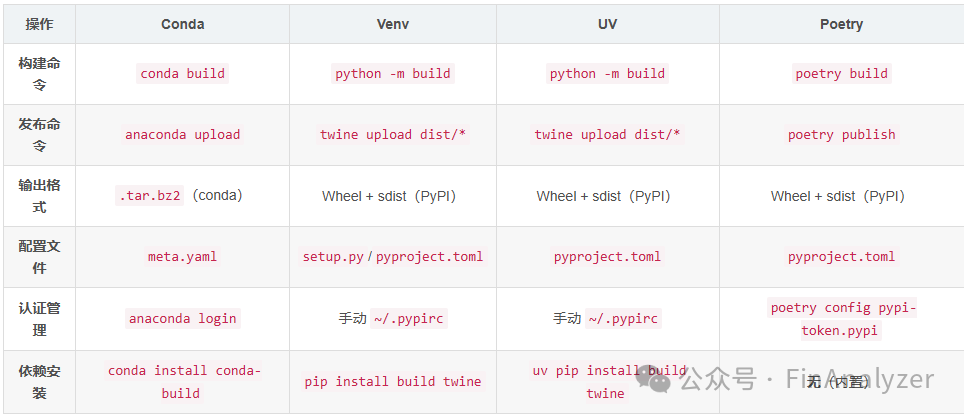Click the Conda column header
The image size is (964, 417).
click(183, 25)
